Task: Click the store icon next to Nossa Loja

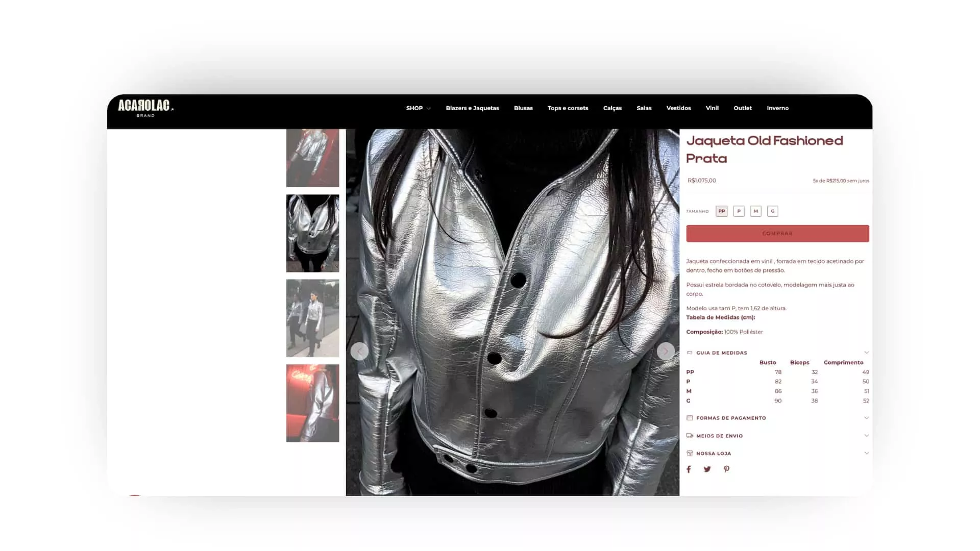Action: click(690, 453)
